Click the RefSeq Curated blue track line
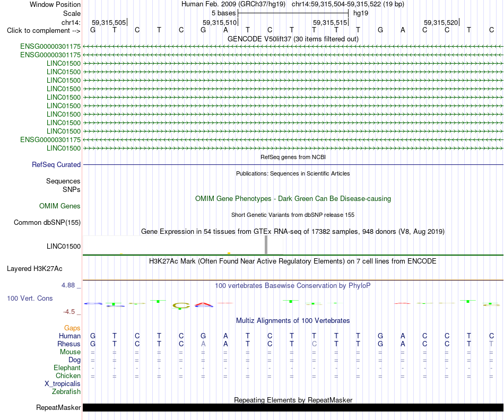Screen dimensions: 504x420 [293, 165]
